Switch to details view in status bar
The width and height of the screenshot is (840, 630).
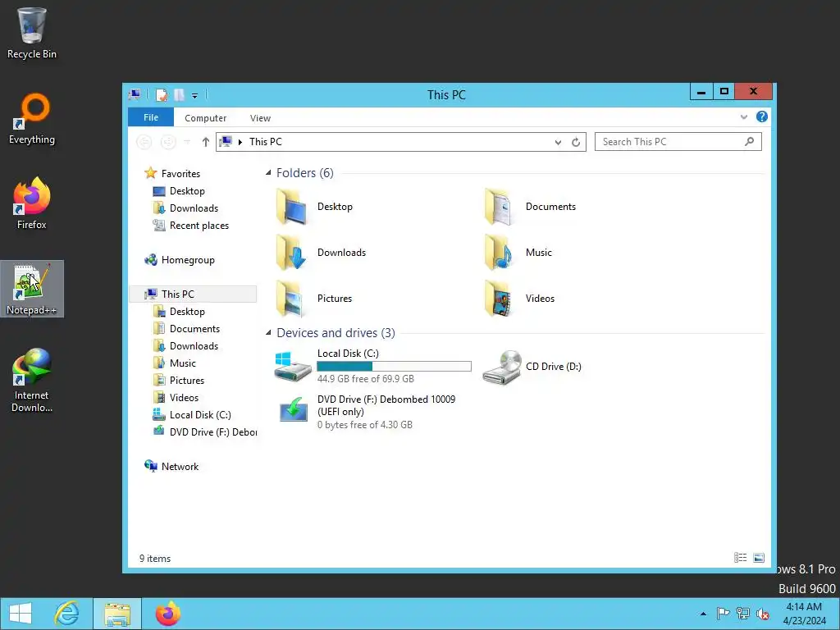pos(741,558)
